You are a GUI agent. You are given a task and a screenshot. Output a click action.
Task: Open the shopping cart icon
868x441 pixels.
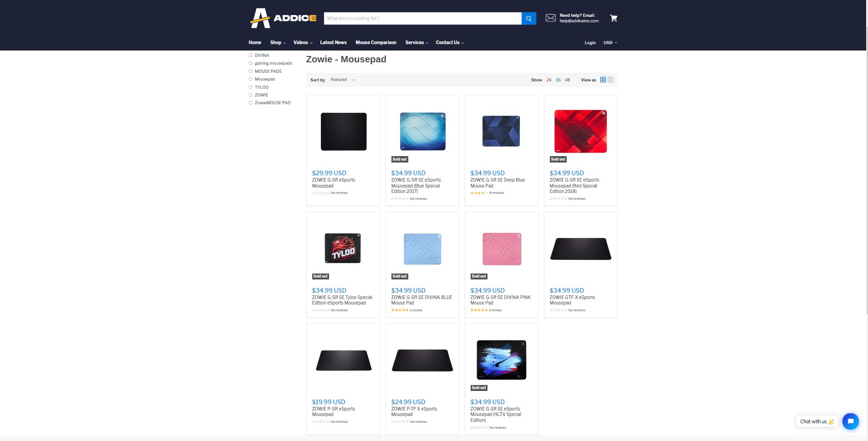[614, 18]
